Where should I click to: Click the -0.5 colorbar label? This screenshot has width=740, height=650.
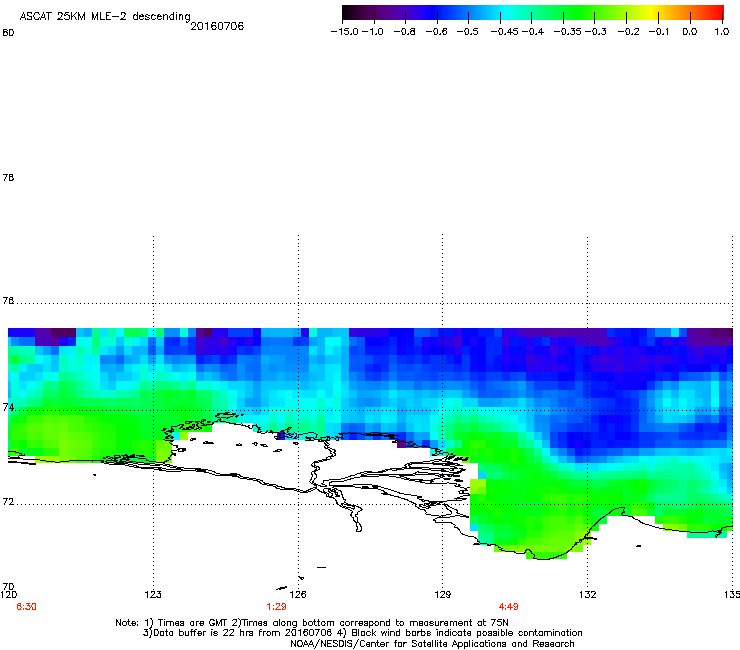(x=468, y=32)
